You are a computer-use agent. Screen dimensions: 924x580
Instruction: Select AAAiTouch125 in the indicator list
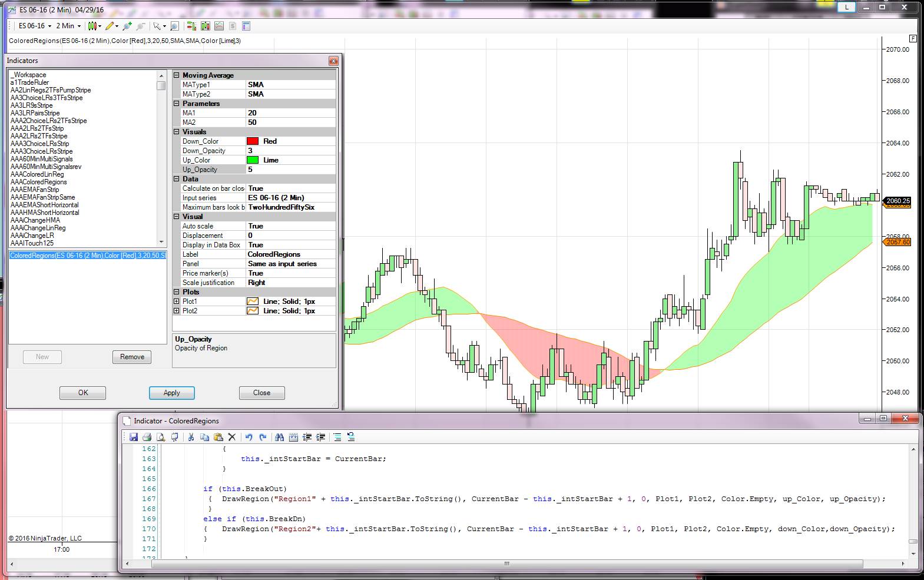click(x=32, y=243)
